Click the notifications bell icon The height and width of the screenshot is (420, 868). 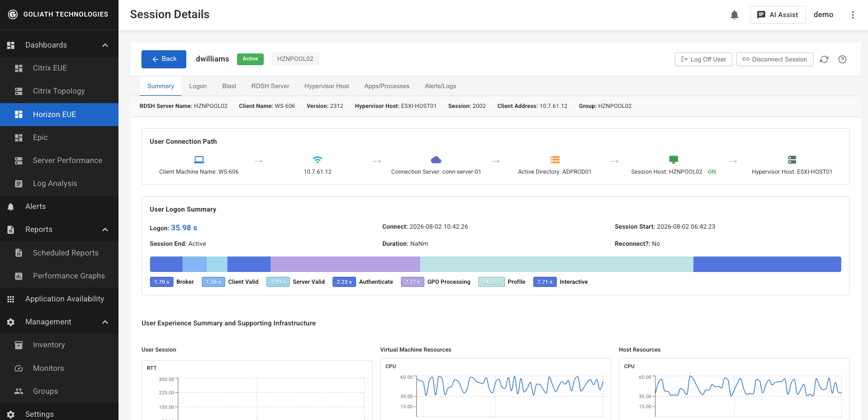point(735,15)
